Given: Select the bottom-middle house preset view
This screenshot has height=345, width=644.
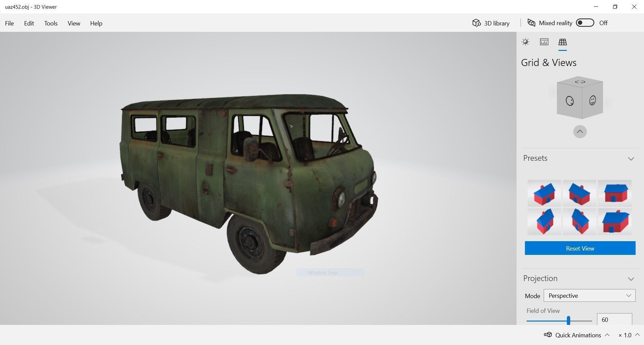Looking at the screenshot, I should tap(579, 221).
